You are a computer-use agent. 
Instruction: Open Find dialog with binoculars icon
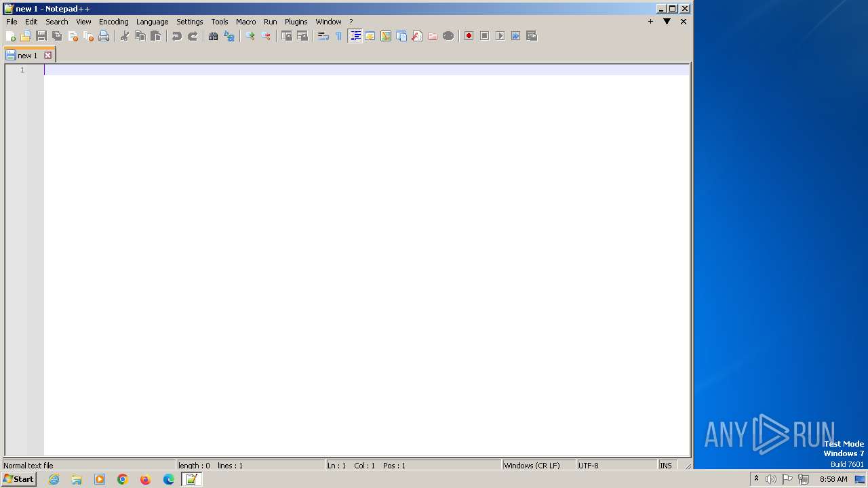pyautogui.click(x=214, y=36)
